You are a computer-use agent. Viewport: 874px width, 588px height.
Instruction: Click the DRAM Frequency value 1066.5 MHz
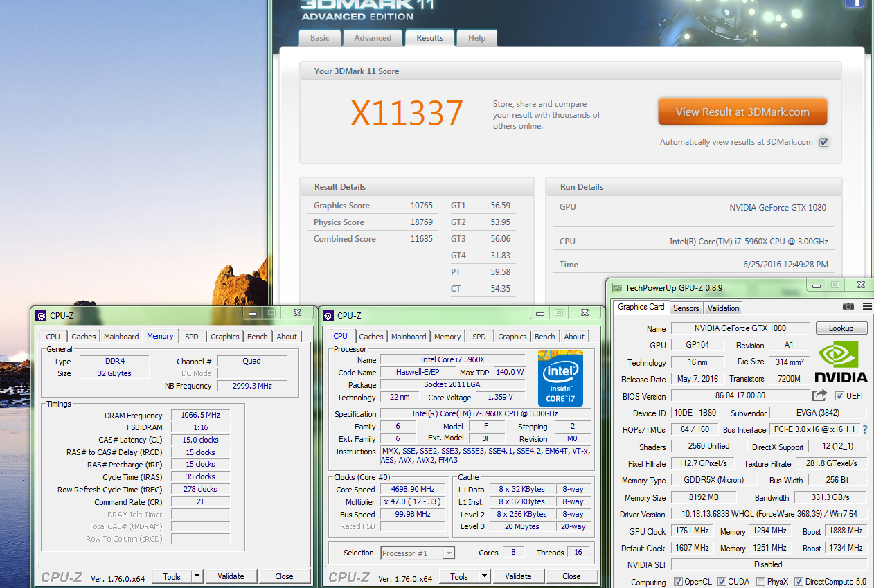[x=200, y=415]
